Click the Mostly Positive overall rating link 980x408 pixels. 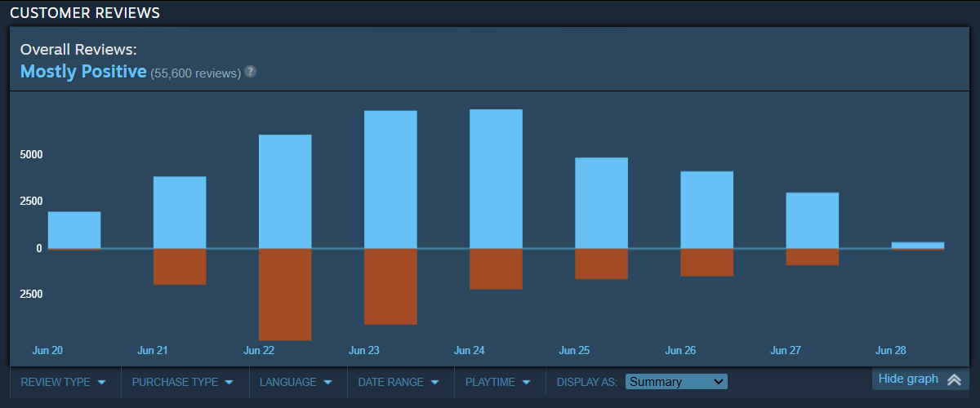tap(83, 72)
